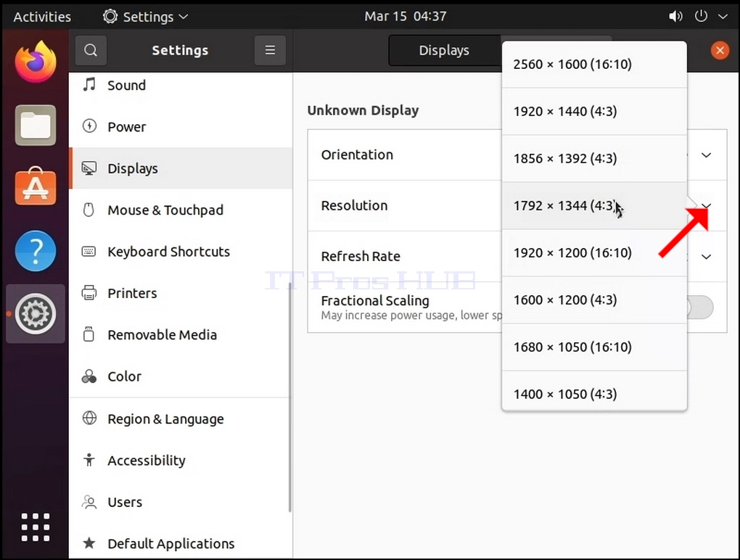Click the search icon in Settings
Viewport: 740px width, 560px height.
(91, 50)
